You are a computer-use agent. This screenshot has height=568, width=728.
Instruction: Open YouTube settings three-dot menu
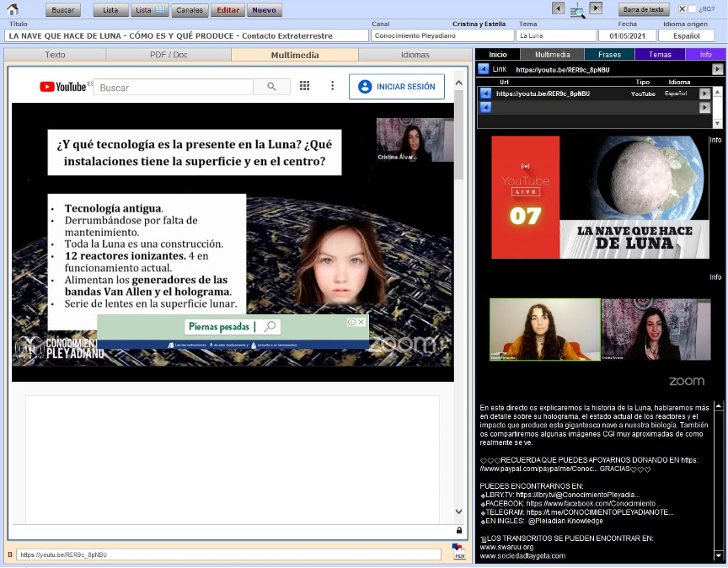(333, 86)
